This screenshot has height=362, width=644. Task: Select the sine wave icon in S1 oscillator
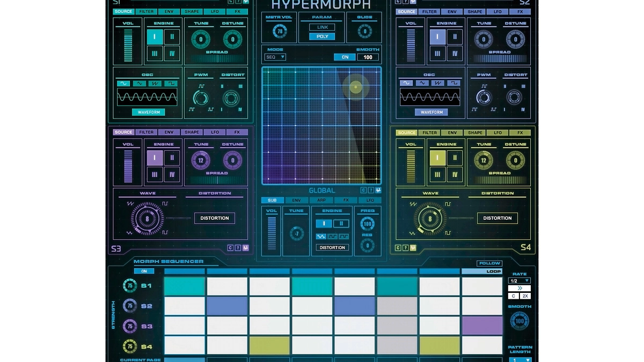(x=123, y=83)
